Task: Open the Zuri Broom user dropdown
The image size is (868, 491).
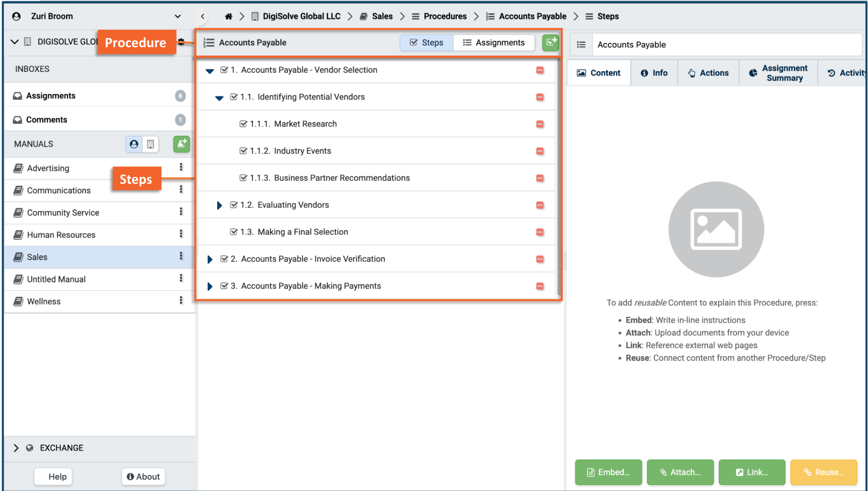Action: tap(178, 16)
